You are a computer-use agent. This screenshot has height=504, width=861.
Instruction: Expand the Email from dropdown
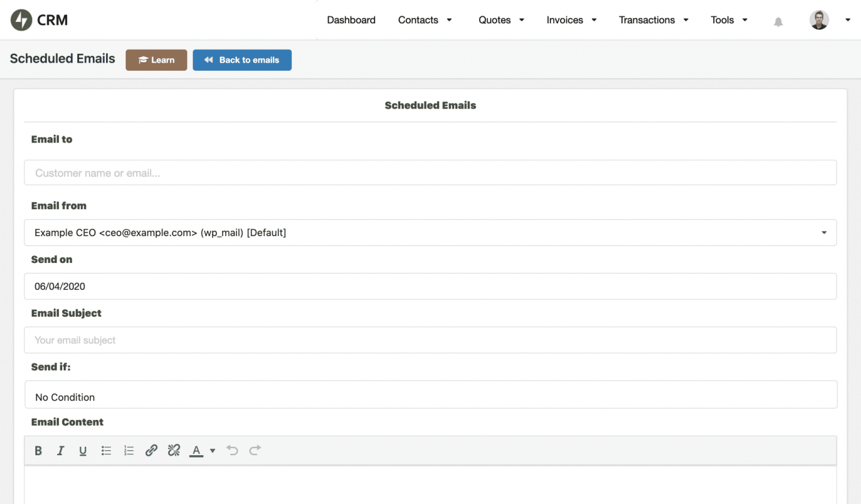(823, 232)
